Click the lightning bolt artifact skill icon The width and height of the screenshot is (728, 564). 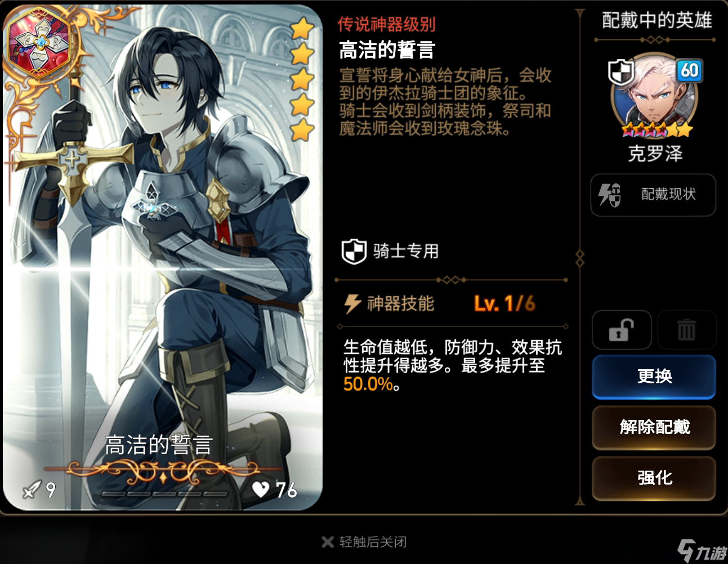pos(352,303)
